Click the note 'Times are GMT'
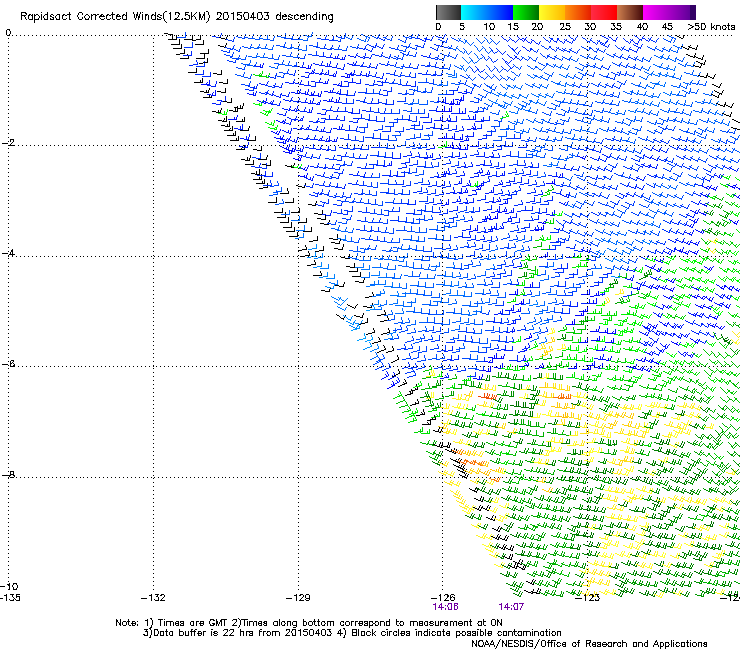Screen dimensions: 740x650 192,623
